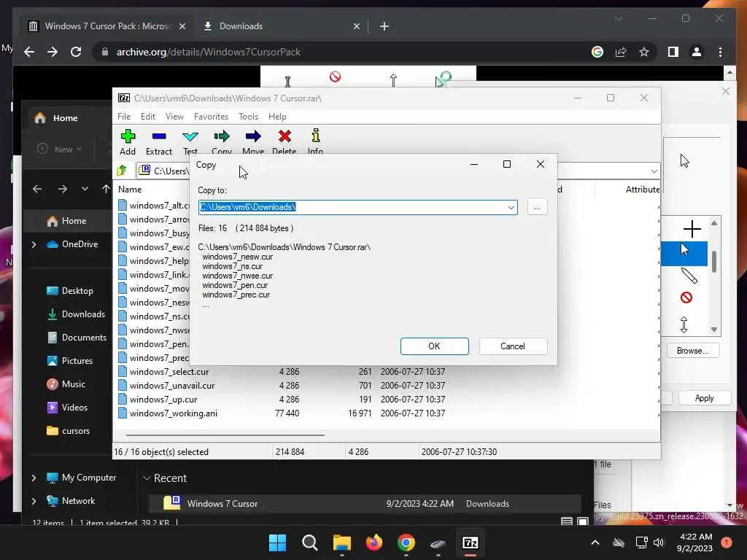Open the Edit menu in 7-Zip

click(x=147, y=116)
